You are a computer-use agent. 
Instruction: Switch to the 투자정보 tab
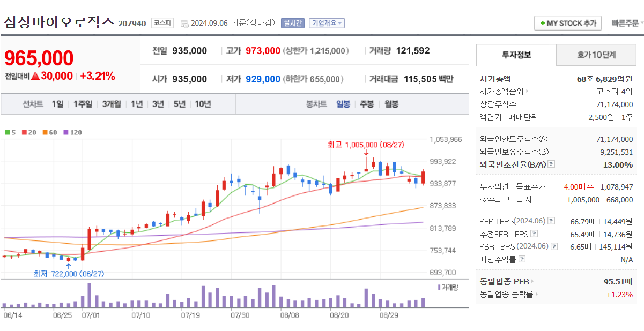pyautogui.click(x=516, y=55)
